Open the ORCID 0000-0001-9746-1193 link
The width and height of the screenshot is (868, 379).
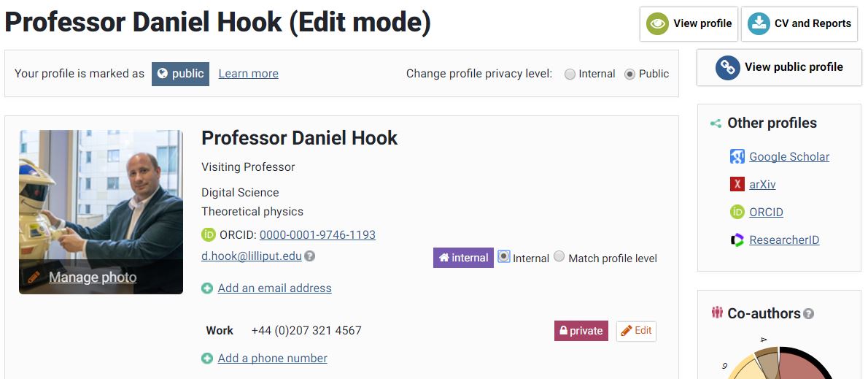point(317,234)
